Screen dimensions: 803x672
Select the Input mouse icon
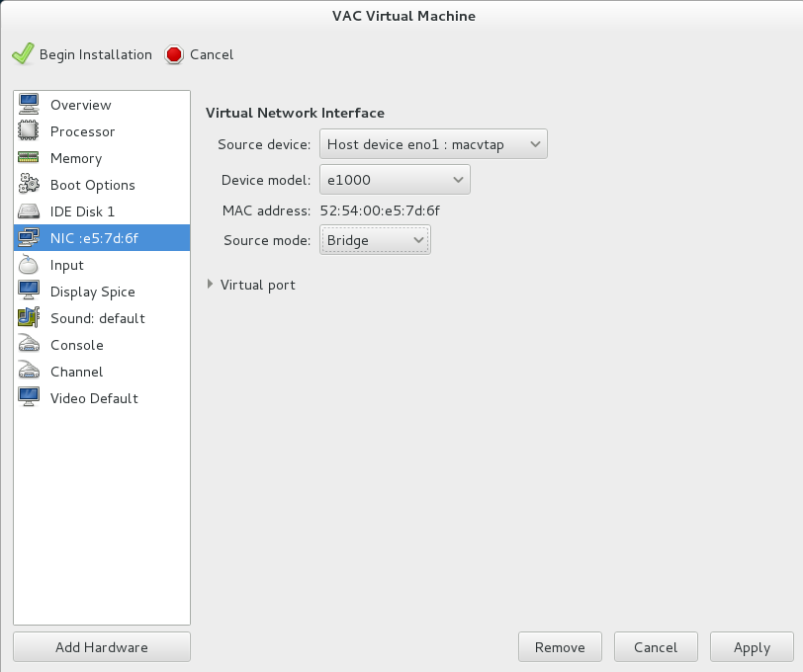(29, 265)
